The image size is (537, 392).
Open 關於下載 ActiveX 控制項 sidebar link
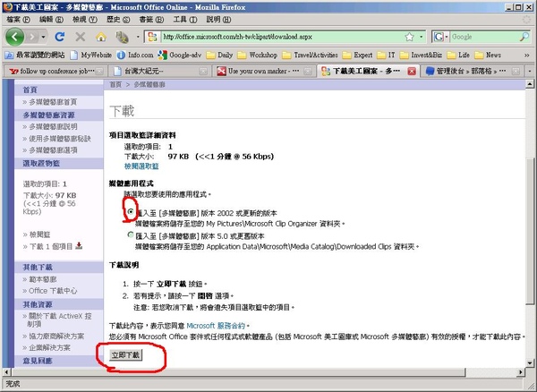[x=60, y=320]
